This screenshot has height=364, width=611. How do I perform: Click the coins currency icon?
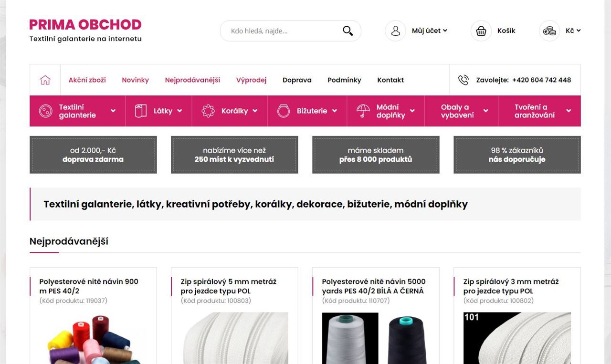point(549,31)
